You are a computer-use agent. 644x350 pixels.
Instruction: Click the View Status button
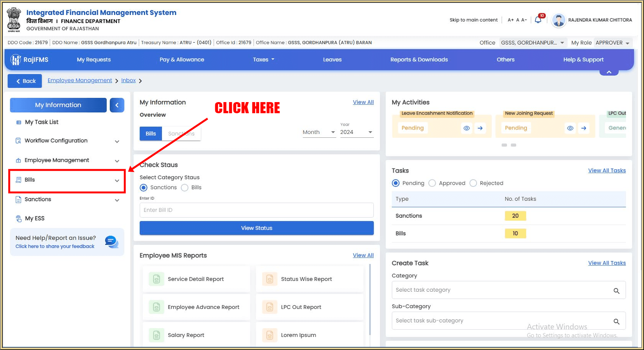coord(257,228)
